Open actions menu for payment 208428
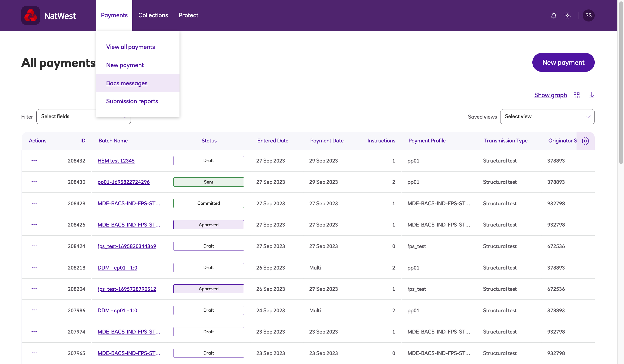 34,203
